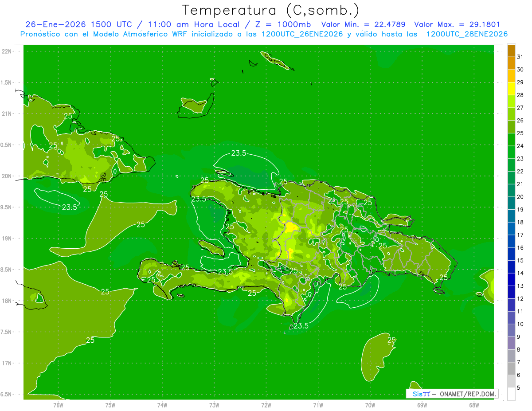Pick the light gray legend swatch between 5 and 6
The image size is (532, 411).
(x=511, y=381)
